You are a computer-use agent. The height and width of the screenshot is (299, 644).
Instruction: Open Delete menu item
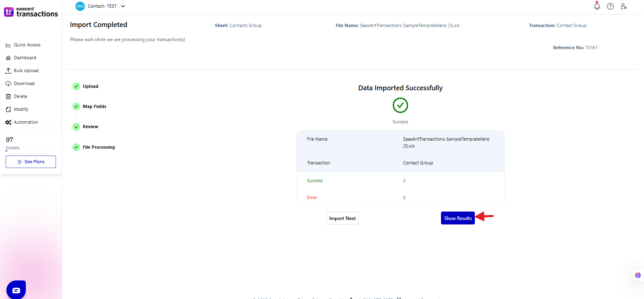pyautogui.click(x=21, y=96)
